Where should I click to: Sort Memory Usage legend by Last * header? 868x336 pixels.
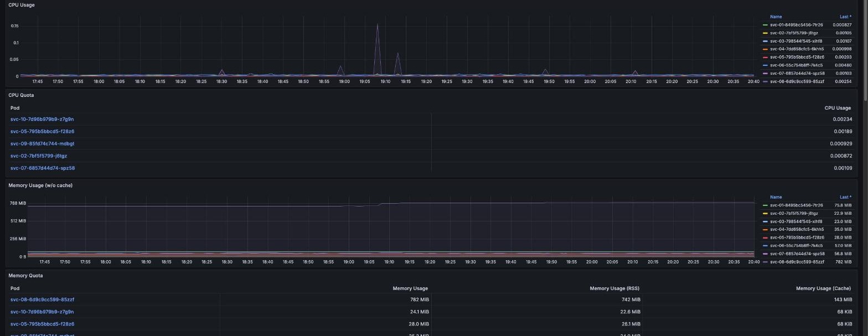tap(845, 197)
